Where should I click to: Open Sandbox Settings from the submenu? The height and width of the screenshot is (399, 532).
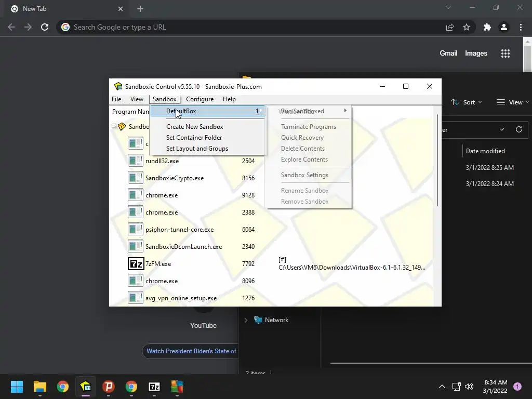click(x=304, y=175)
